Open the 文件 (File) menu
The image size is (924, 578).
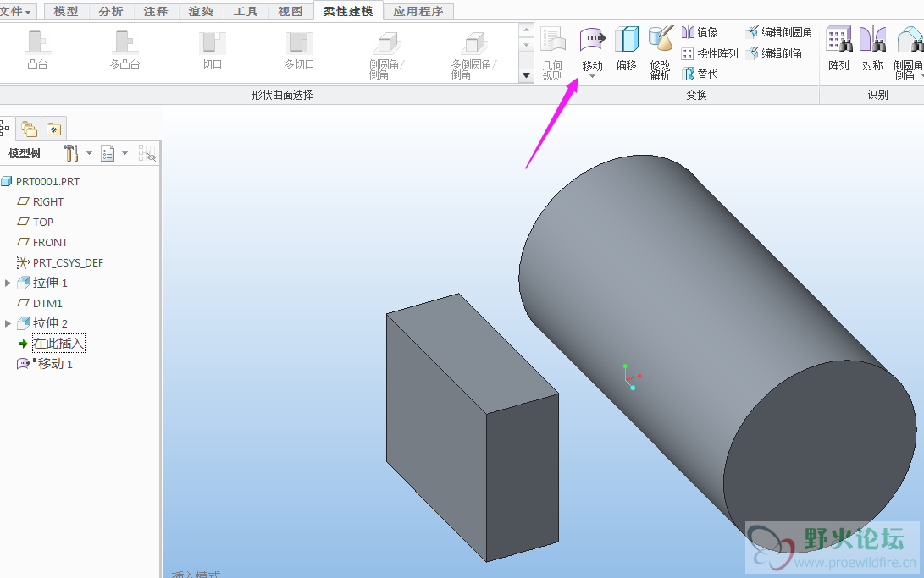[x=18, y=11]
